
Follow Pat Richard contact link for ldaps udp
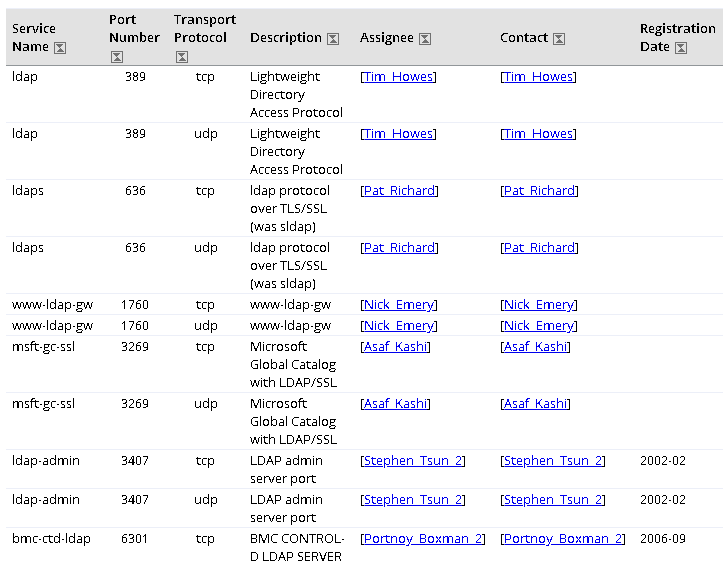pos(539,248)
